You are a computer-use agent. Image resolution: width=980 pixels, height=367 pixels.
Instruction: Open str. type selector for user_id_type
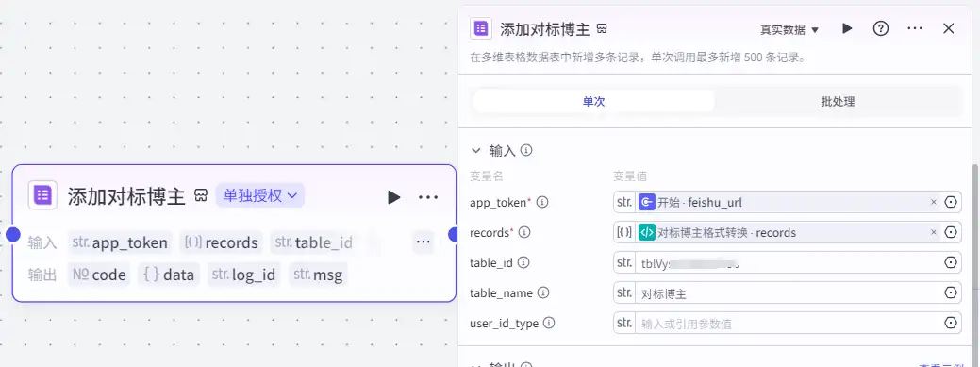click(624, 324)
